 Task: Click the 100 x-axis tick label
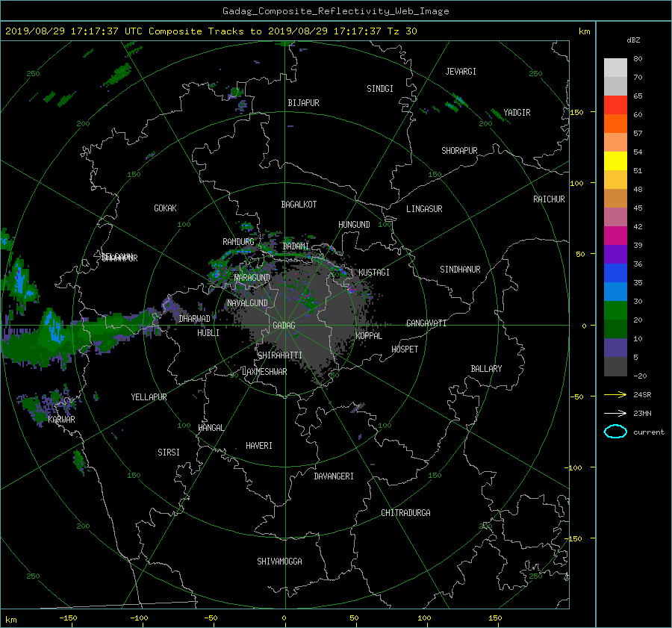tap(424, 618)
